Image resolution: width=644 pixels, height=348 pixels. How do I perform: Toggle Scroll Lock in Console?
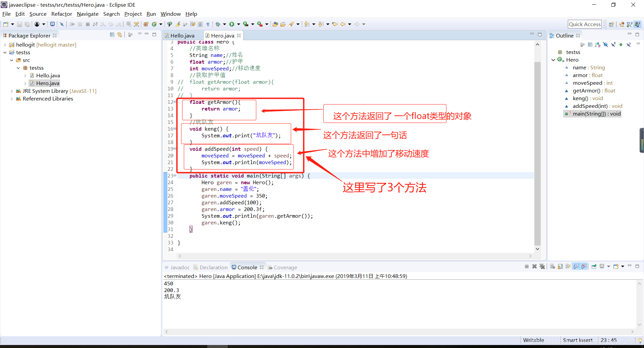[560, 266]
